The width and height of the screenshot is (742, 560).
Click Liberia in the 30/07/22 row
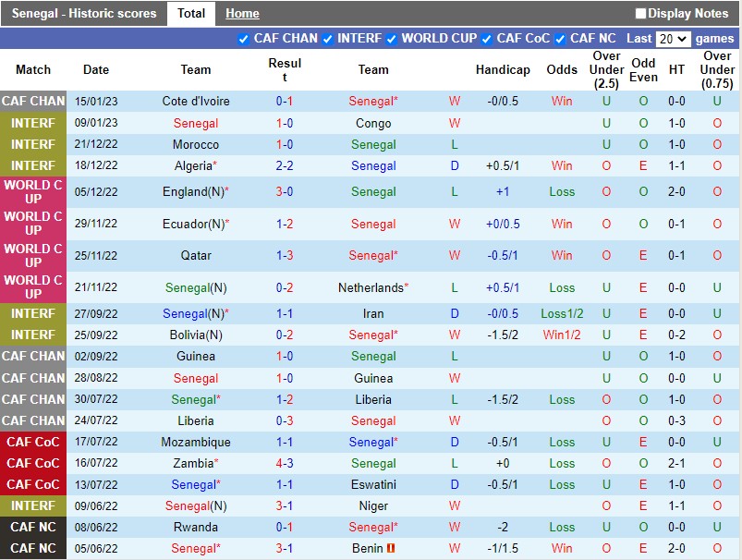373,400
